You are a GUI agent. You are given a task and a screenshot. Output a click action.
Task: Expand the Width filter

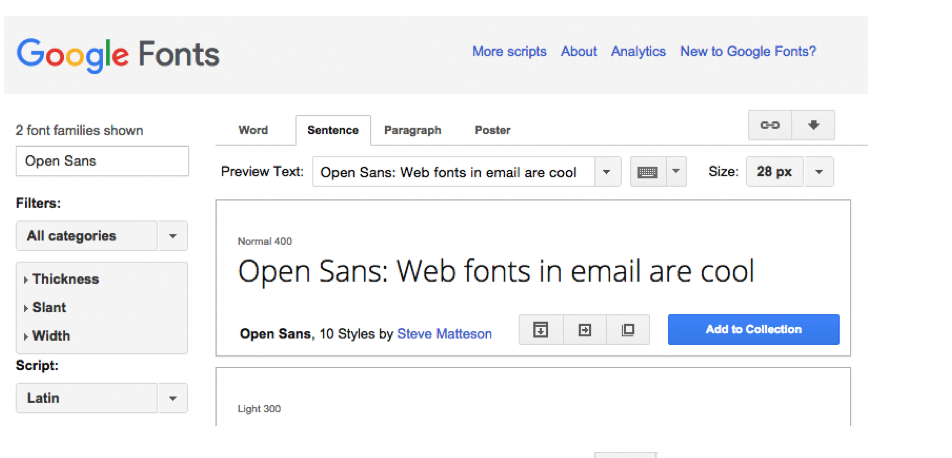[47, 336]
